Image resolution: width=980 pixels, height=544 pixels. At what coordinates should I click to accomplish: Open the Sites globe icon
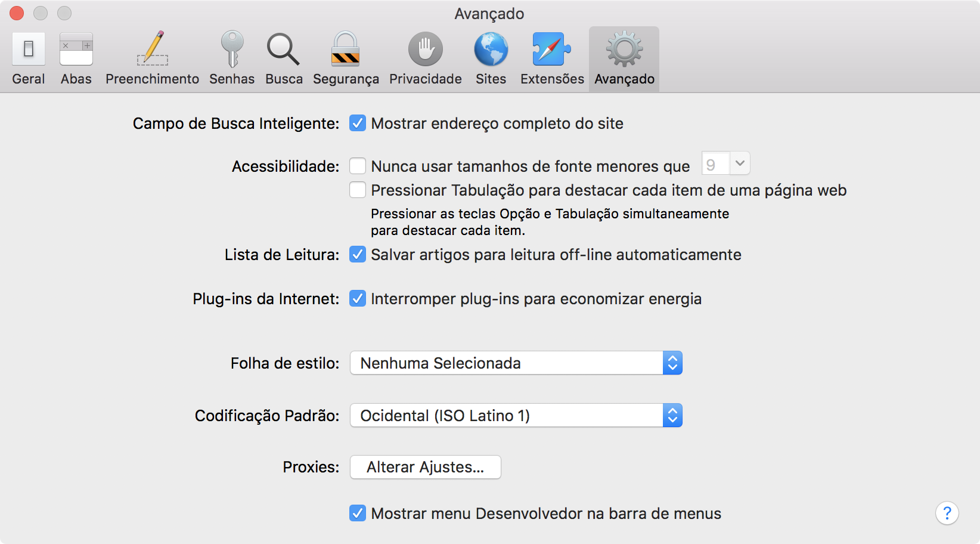pos(491,49)
